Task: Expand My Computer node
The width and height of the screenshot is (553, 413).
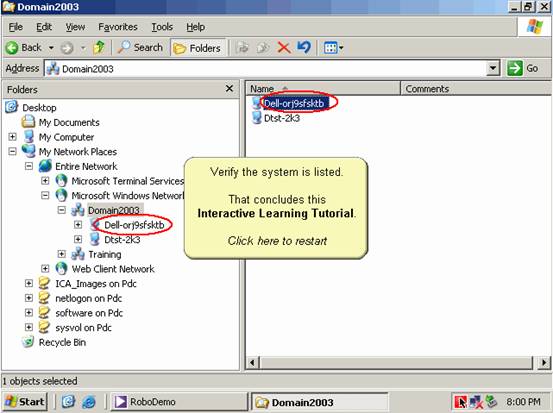Action: [12, 136]
